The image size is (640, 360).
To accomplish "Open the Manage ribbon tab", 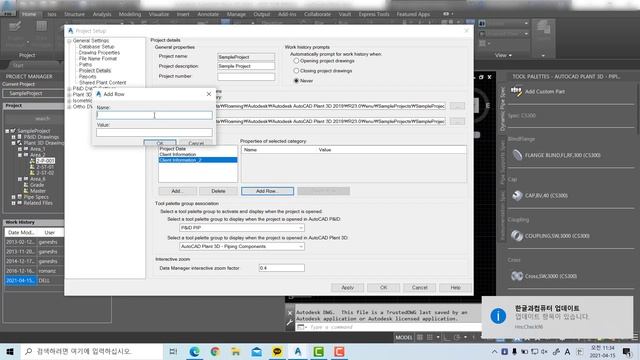I will tap(236, 14).
